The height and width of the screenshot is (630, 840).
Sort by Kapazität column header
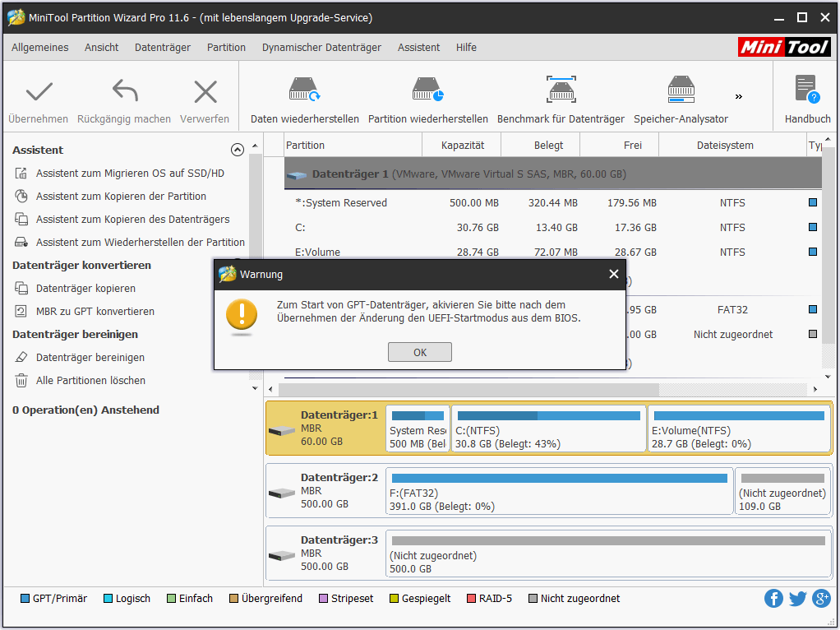point(462,146)
